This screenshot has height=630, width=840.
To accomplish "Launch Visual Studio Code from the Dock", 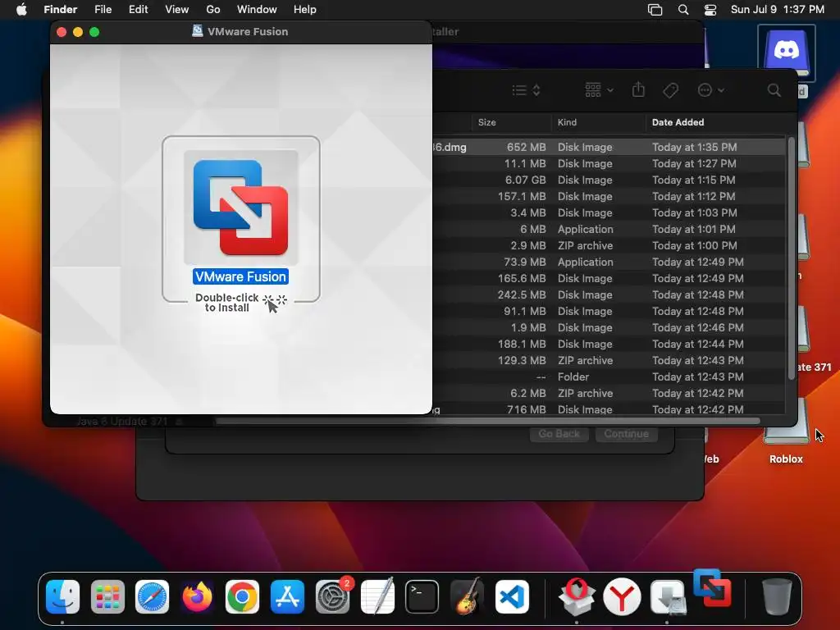I will click(512, 596).
